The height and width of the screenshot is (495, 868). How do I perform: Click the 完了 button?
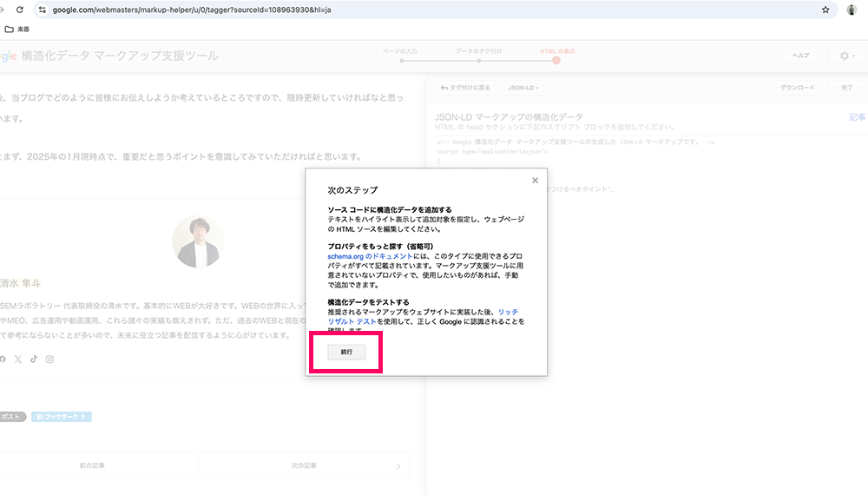847,88
